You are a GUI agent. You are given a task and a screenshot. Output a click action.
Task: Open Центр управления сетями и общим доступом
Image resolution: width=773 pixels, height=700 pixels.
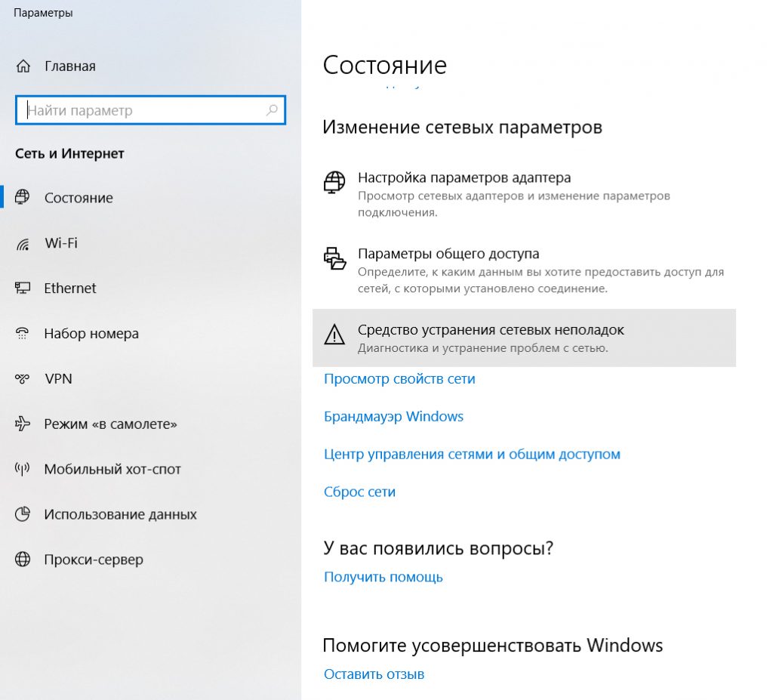click(x=472, y=454)
